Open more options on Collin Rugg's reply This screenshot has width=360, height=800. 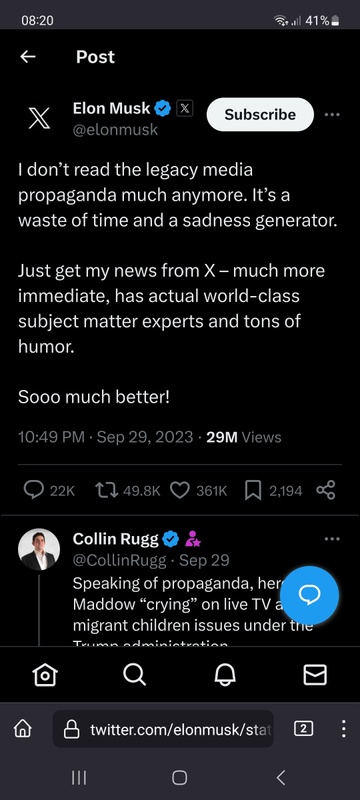[x=332, y=539]
